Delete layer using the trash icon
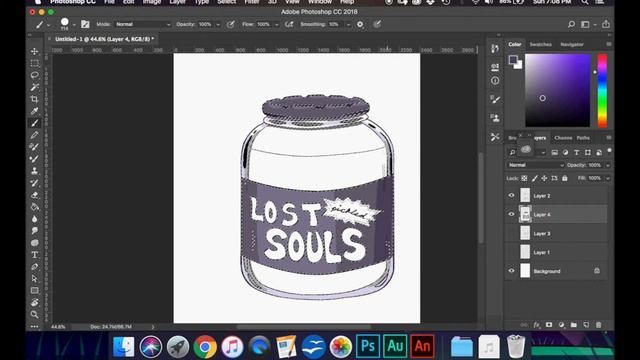The image size is (640, 360). (598, 325)
